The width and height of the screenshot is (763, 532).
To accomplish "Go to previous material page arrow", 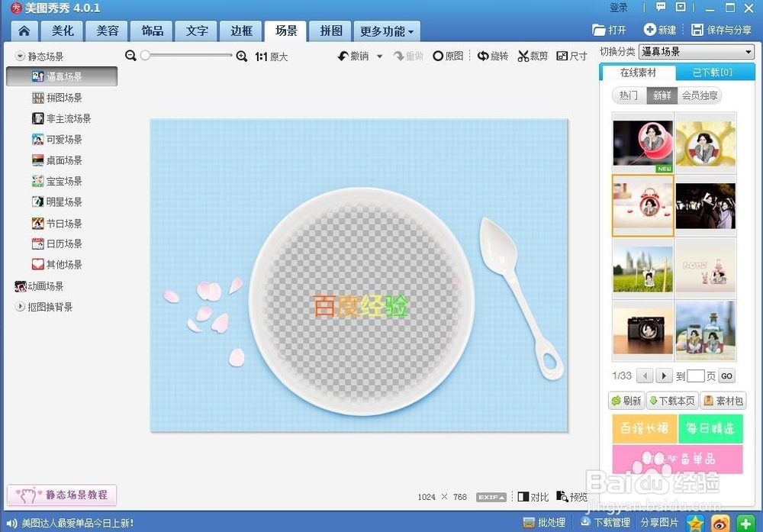I will [645, 376].
